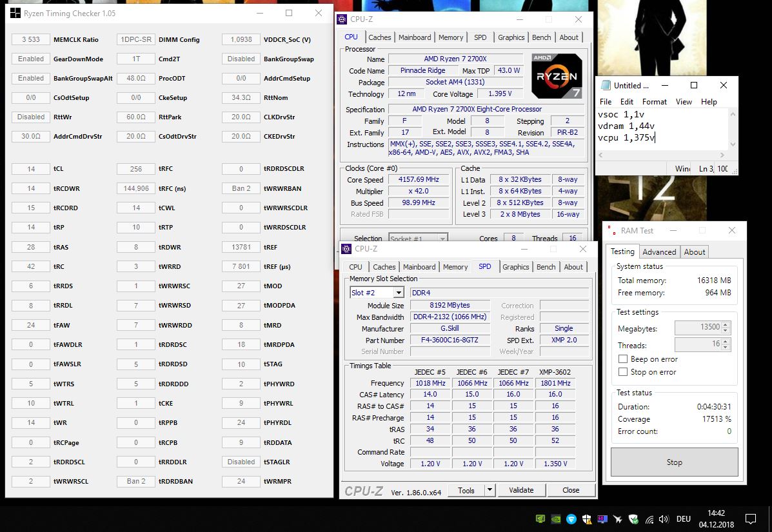The height and width of the screenshot is (532, 772).
Task: Click the DEU input language indicator
Action: [684, 518]
